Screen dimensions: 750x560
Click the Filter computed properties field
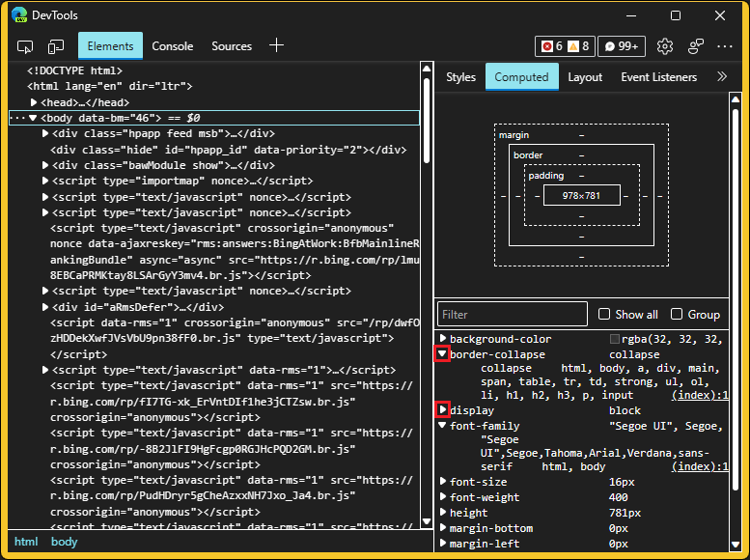[513, 314]
